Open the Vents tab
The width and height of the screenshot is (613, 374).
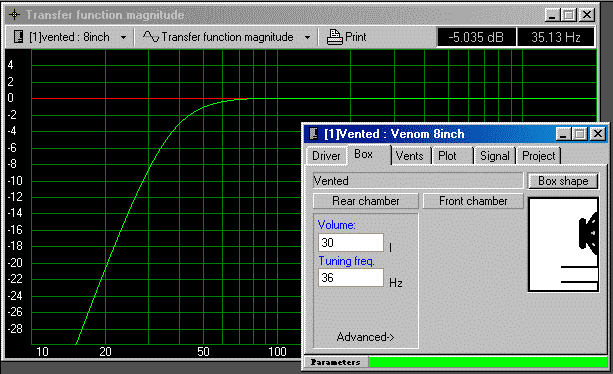(x=410, y=156)
